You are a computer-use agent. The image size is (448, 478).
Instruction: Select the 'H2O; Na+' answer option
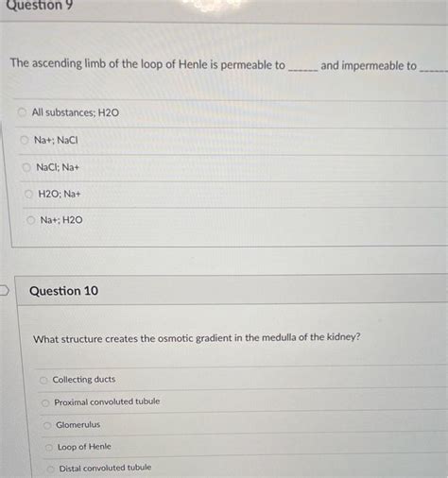pyautogui.click(x=28, y=194)
